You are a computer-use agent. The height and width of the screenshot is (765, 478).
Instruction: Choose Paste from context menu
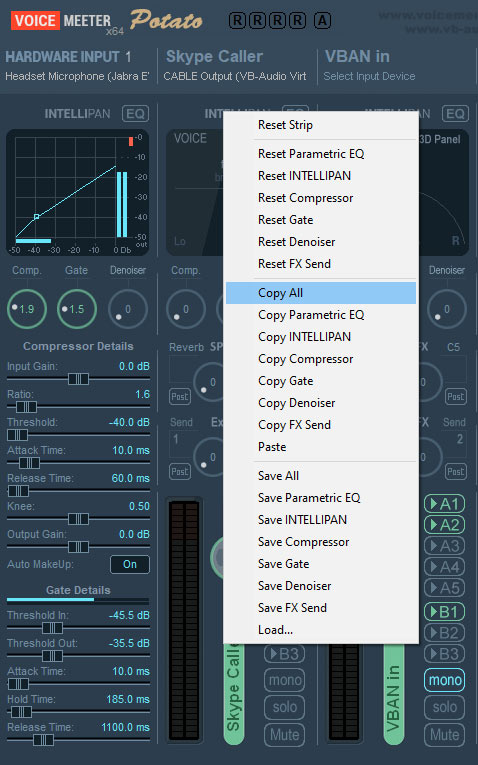(x=321, y=446)
